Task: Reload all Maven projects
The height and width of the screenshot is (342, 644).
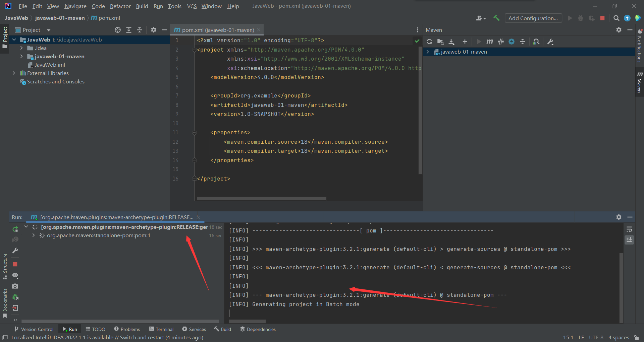Action: coord(429,42)
